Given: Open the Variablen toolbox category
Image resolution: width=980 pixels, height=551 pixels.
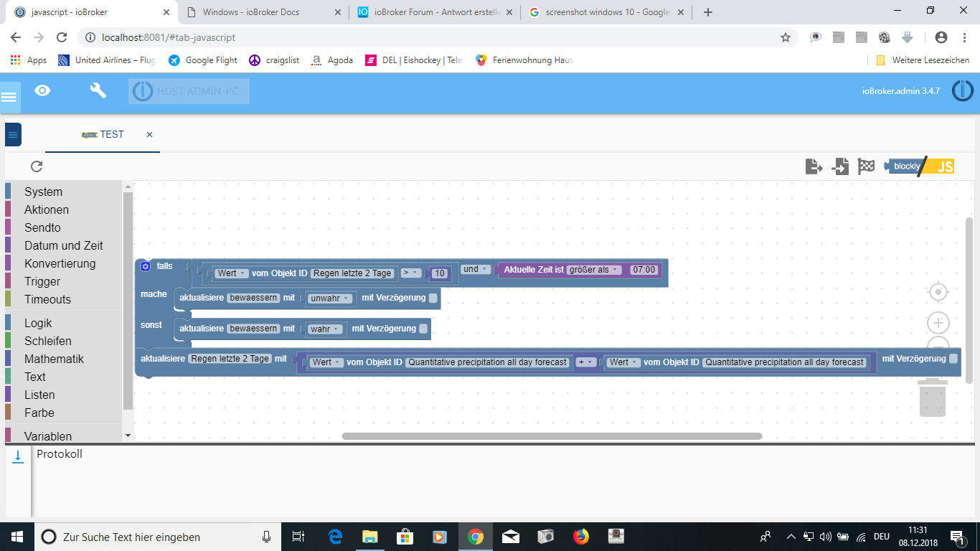Looking at the screenshot, I should pos(48,436).
